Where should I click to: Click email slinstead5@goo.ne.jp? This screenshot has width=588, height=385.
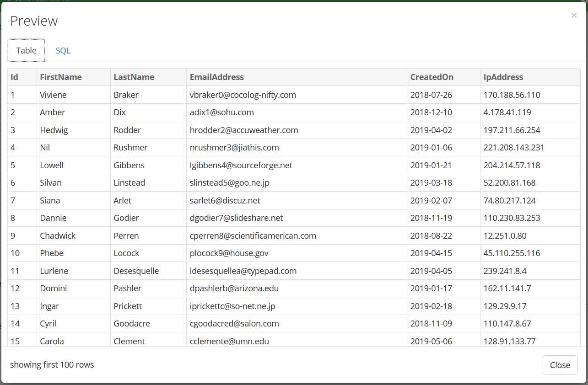click(230, 183)
